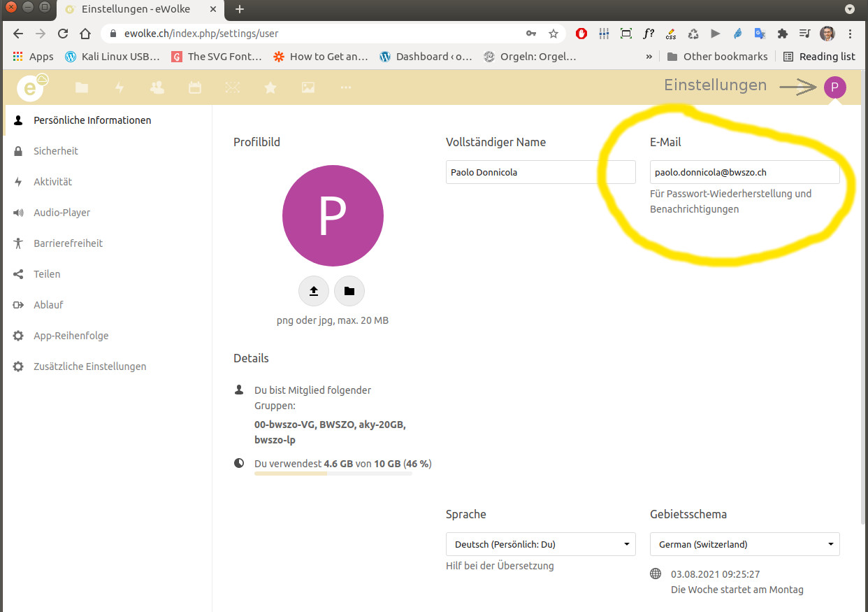Click the storage usage progress bar
This screenshot has width=868, height=612.
[333, 474]
